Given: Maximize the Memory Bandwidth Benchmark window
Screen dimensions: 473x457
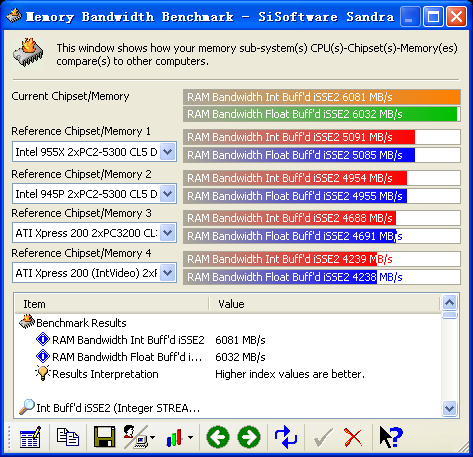Looking at the screenshot, I should coord(433,16).
